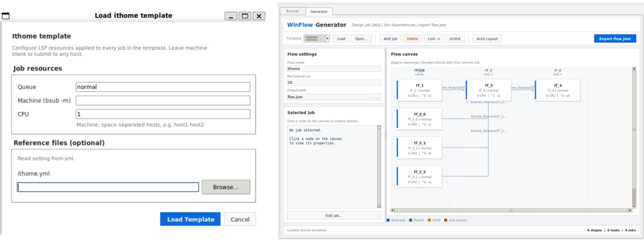Click the Add job toolbar button
Screen dimensions: 644x240
(x=390, y=38)
